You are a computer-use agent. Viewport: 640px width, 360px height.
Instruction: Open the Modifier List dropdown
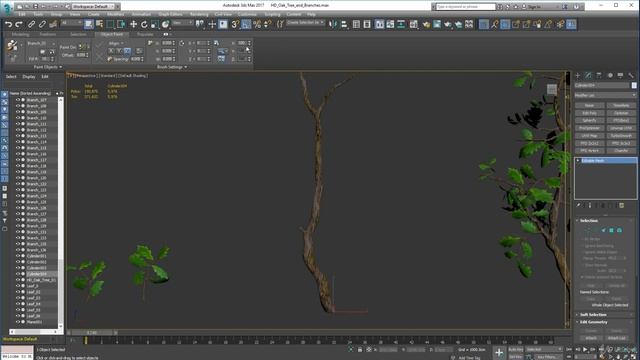click(x=605, y=95)
